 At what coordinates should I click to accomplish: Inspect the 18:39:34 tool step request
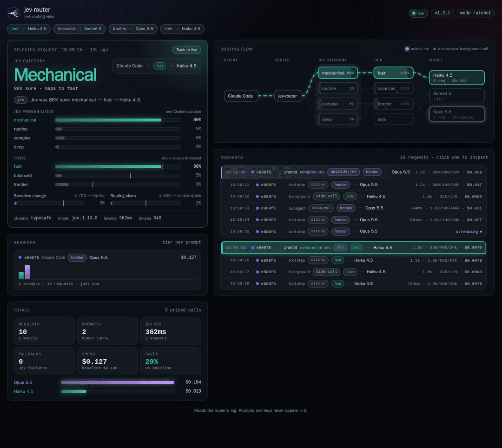[x=354, y=220]
